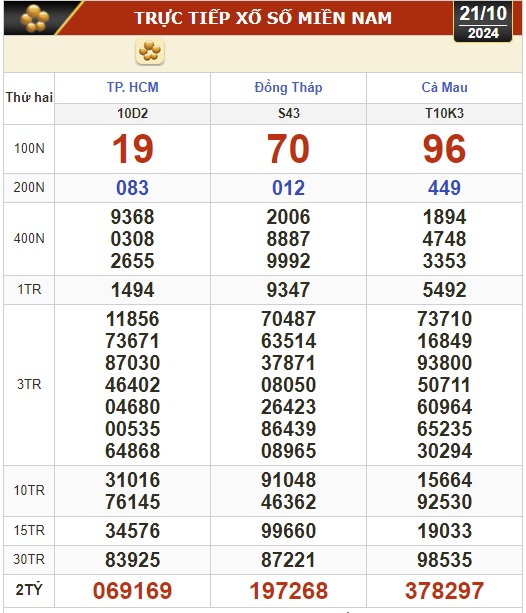526x613 pixels.
Task: Click the 15TR result 99660
Action: (288, 531)
